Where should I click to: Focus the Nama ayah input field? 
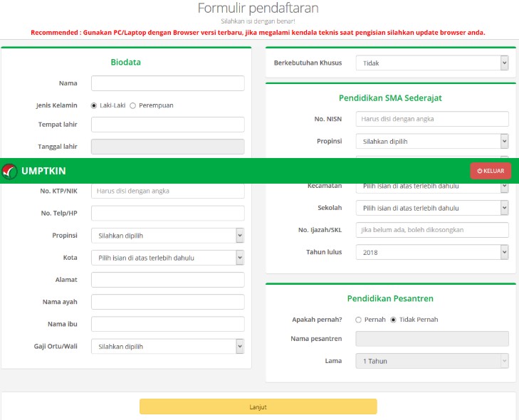(168, 302)
